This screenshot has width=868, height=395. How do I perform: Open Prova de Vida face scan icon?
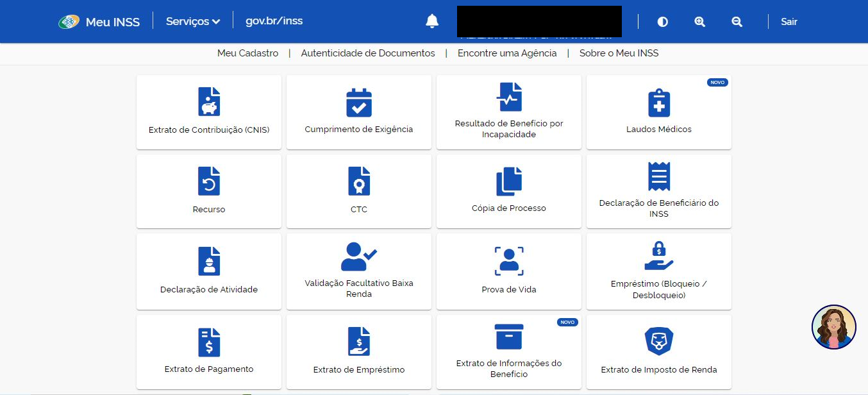pos(509,261)
